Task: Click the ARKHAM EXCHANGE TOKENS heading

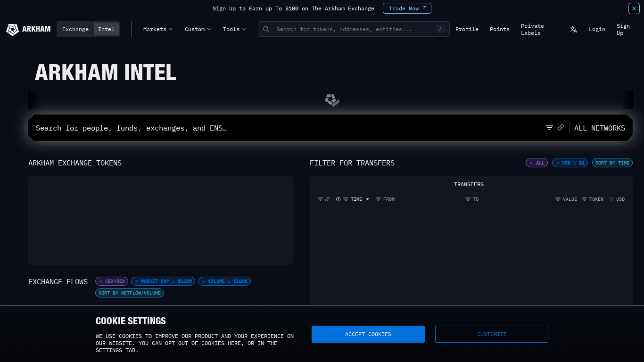Action: coord(75,163)
